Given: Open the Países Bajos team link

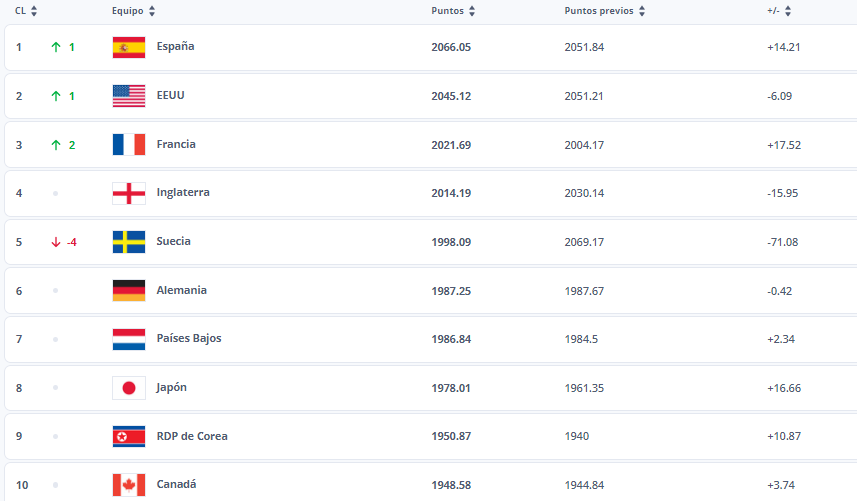Looking at the screenshot, I should 189,339.
